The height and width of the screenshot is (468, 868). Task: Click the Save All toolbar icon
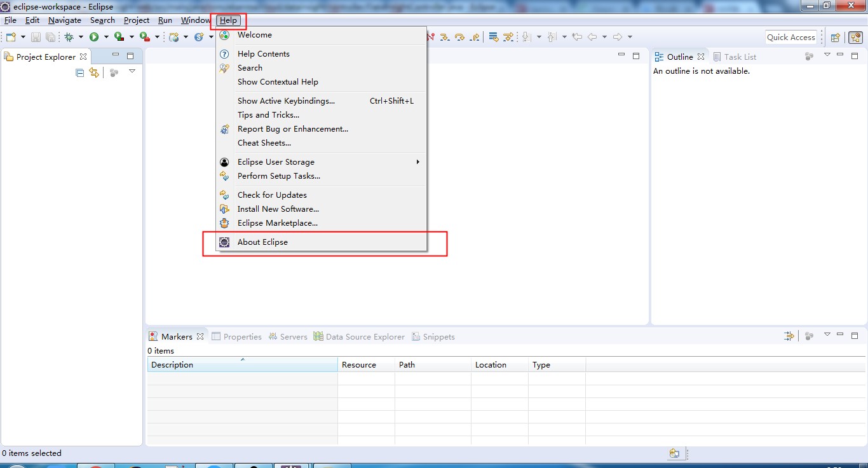50,37
